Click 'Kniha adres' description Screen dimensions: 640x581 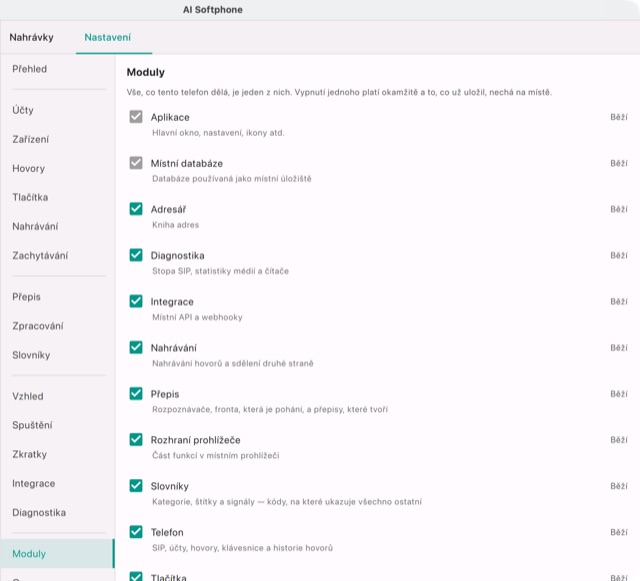tap(176, 225)
